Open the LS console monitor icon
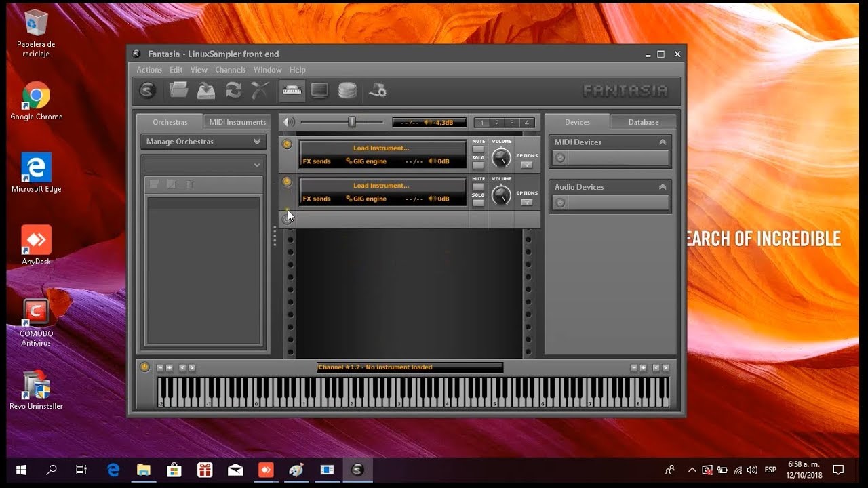Screen dimensions: 868x488 pyautogui.click(x=319, y=90)
